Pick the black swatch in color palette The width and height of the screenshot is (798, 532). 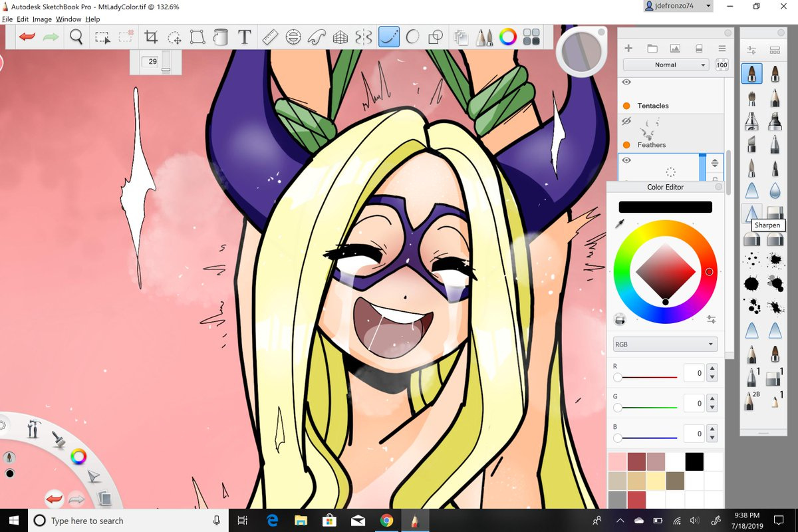tap(694, 461)
